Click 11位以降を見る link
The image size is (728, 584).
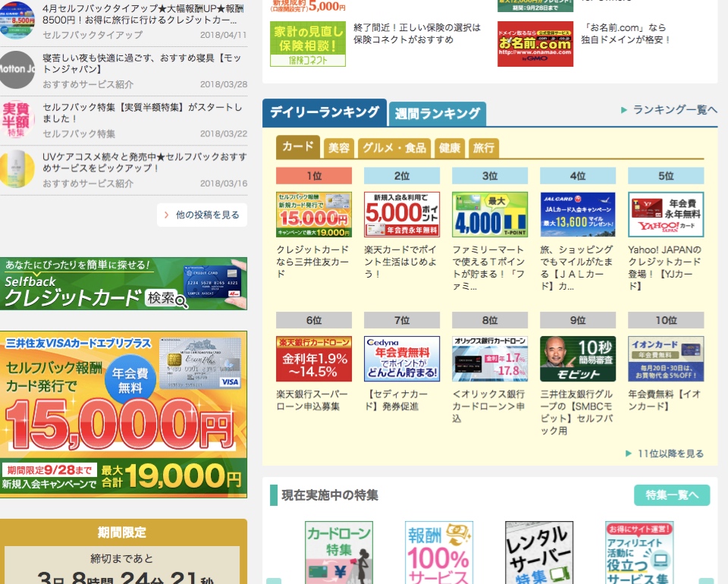point(665,454)
